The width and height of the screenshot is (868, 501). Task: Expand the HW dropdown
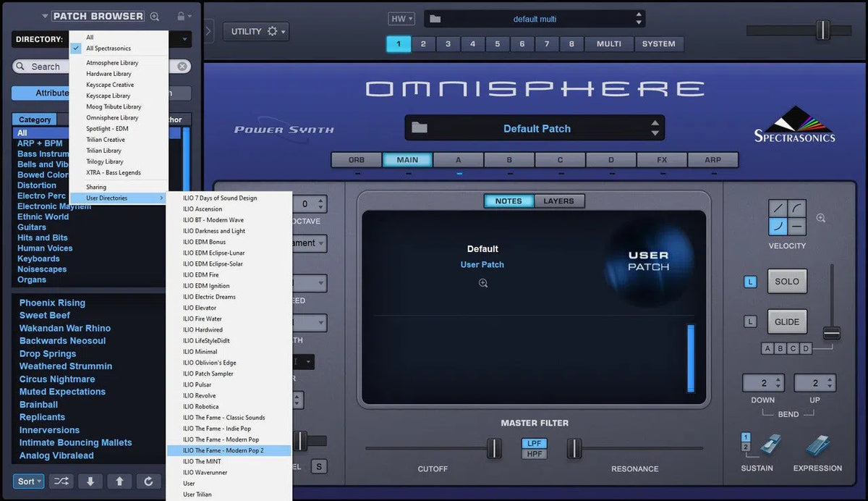pos(401,19)
